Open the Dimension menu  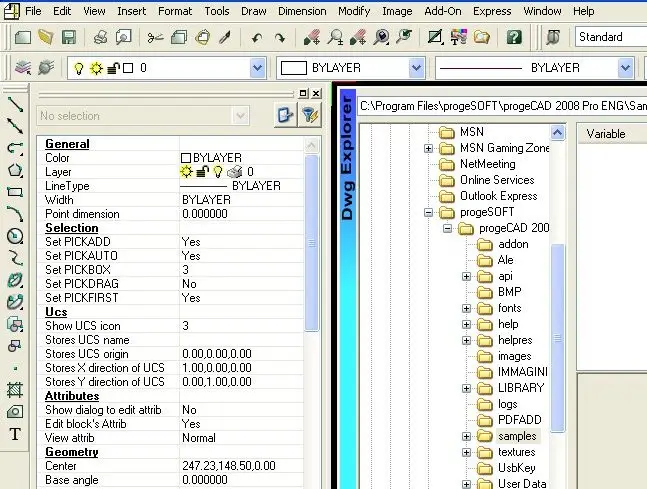302,11
